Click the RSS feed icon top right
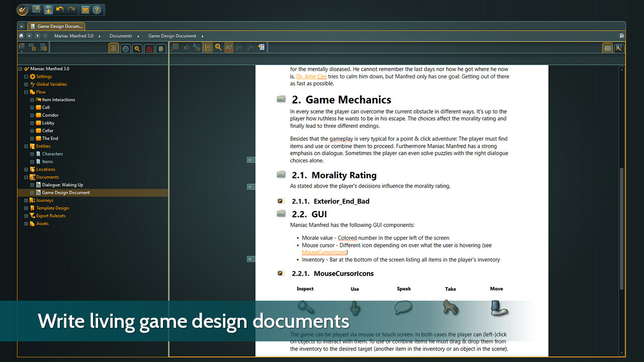This screenshot has width=644, height=362. click(621, 36)
